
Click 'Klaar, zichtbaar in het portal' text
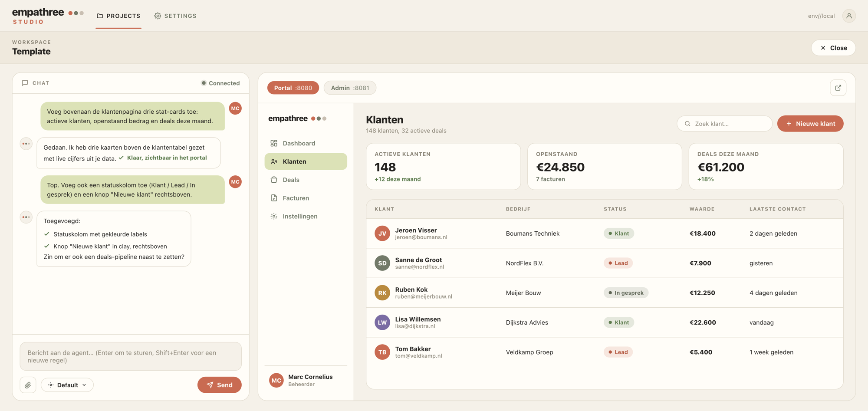pos(167,158)
